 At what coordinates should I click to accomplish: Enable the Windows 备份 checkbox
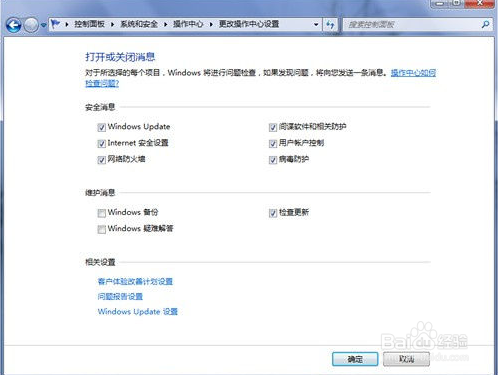[x=102, y=213]
